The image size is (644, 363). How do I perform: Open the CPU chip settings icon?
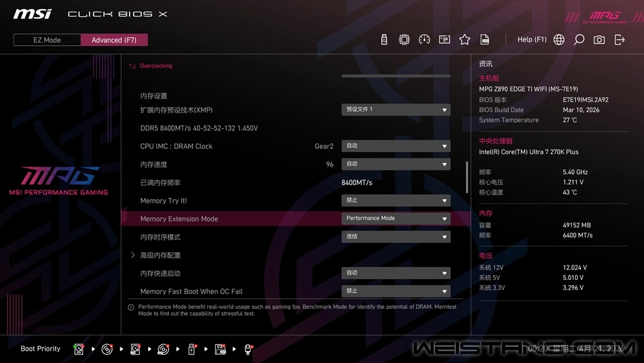pyautogui.click(x=404, y=39)
